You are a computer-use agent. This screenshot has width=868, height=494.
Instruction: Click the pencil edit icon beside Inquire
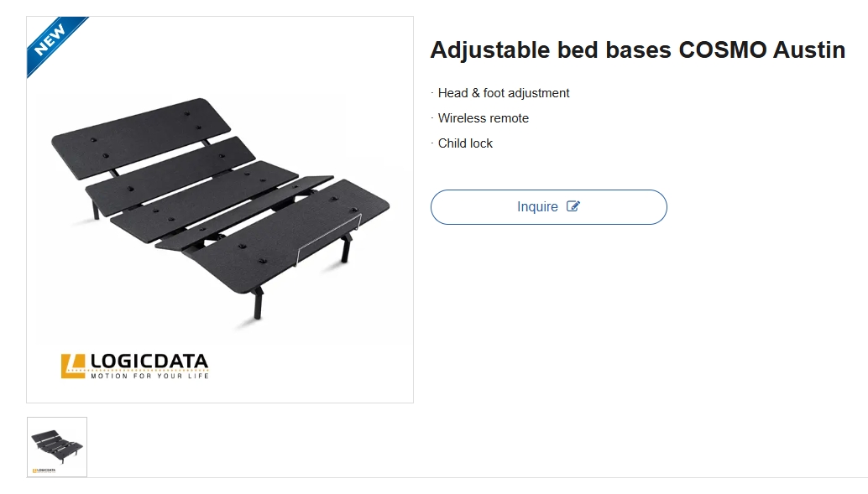[573, 206]
